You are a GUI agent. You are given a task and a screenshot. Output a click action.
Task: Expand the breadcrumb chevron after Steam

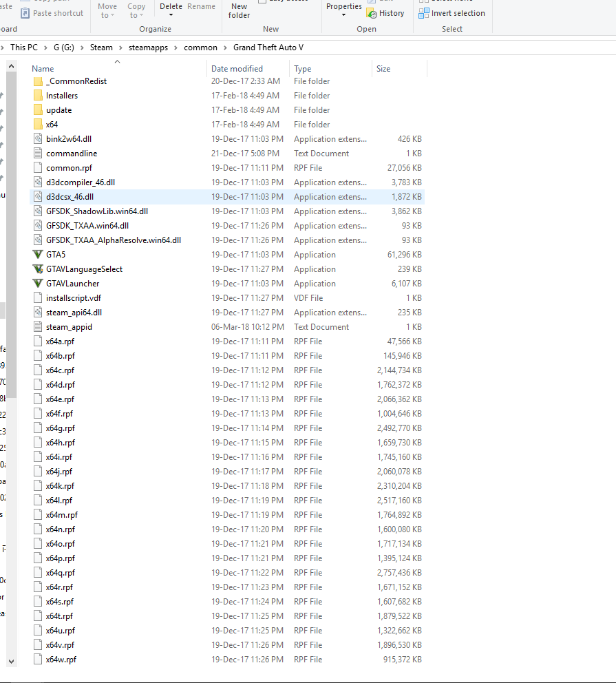120,48
